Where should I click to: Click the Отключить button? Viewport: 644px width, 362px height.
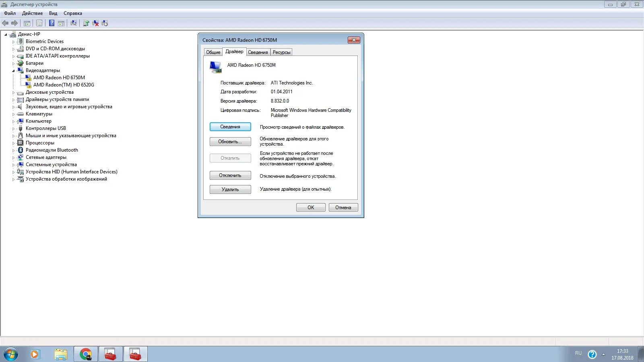point(230,175)
